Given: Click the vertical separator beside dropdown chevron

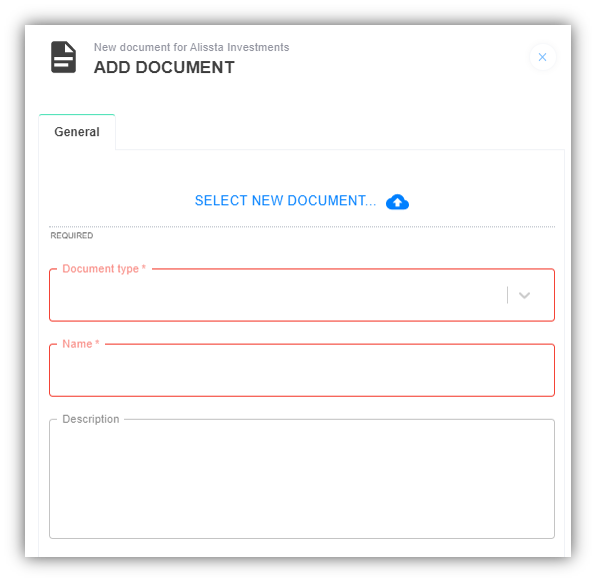Looking at the screenshot, I should coord(507,295).
